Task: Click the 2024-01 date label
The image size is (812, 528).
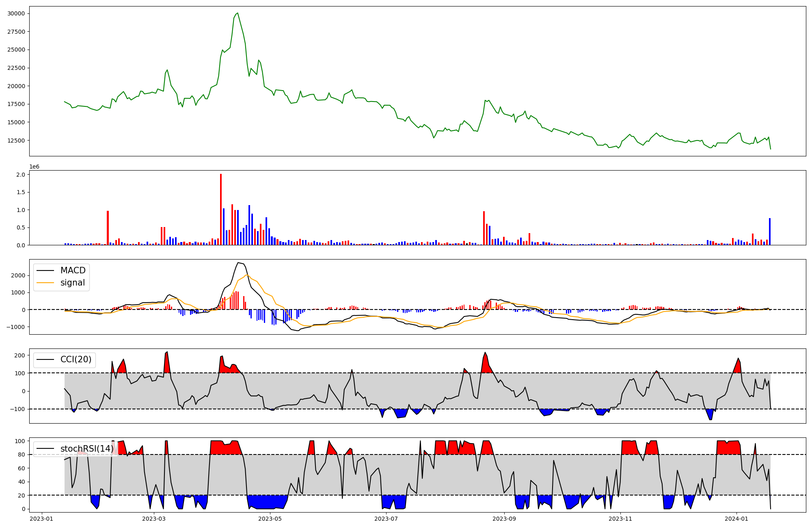Action: point(736,519)
